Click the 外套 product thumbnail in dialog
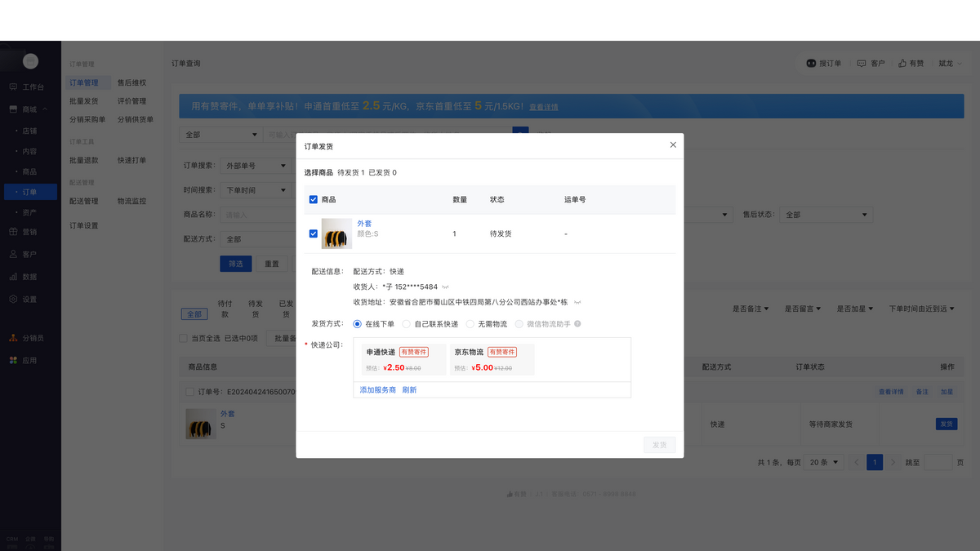This screenshot has height=551, width=980. [336, 233]
